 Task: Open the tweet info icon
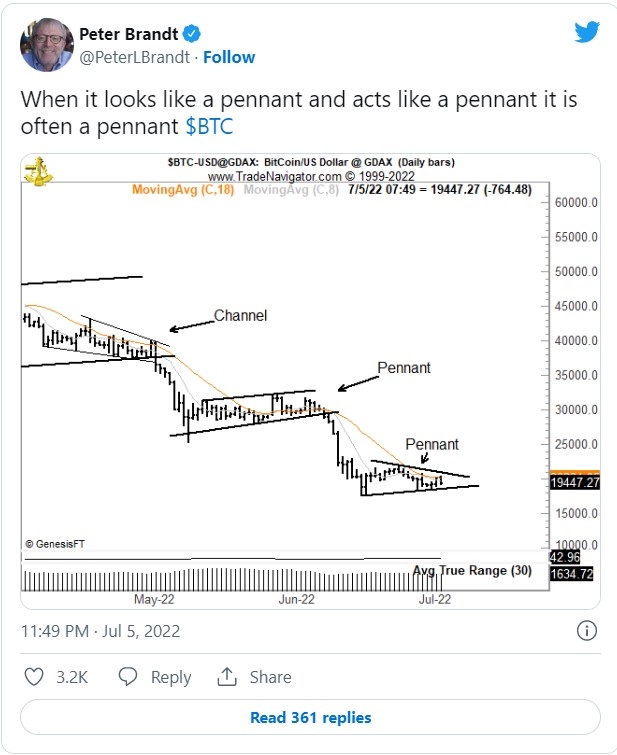[x=586, y=631]
